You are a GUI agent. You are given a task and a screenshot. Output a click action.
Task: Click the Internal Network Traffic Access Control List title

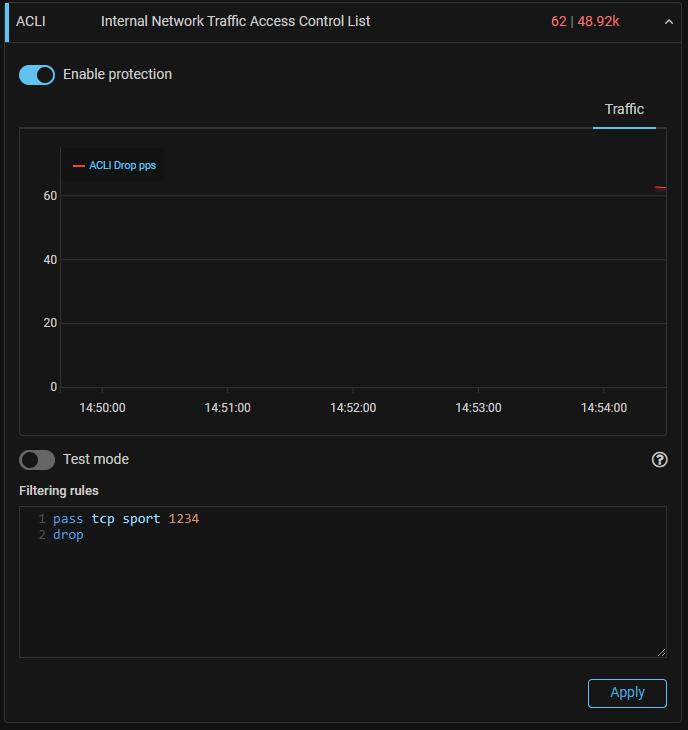point(235,21)
